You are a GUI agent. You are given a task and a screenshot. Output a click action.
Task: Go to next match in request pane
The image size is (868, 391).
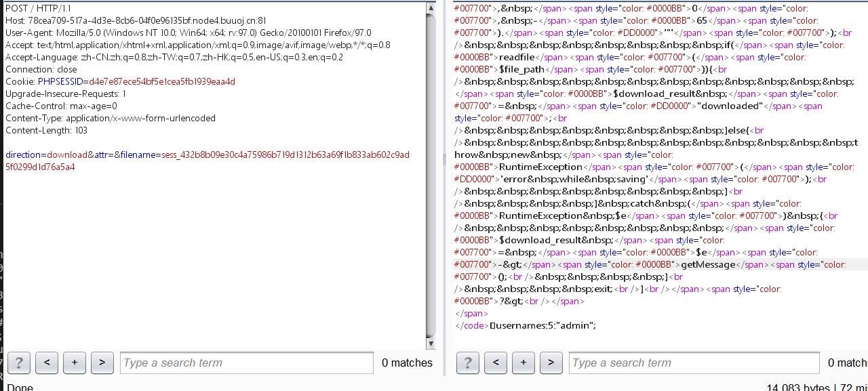pyautogui.click(x=102, y=363)
